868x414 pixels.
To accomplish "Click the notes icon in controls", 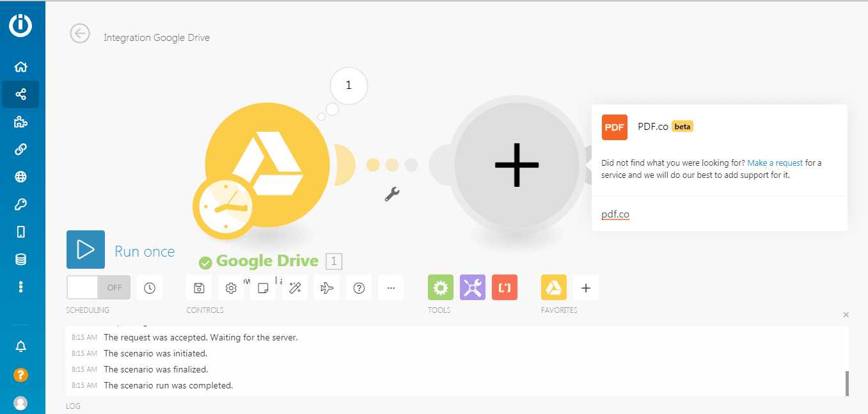I will pos(263,289).
